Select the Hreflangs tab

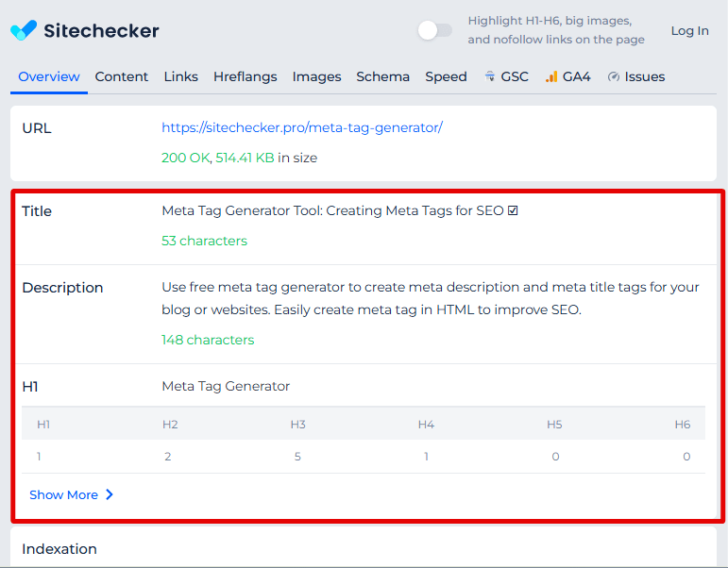point(245,76)
